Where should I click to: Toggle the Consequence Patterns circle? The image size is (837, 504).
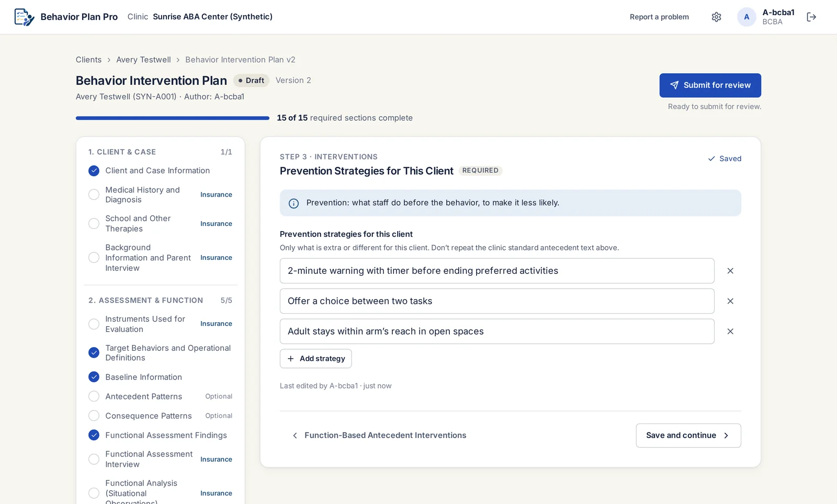click(94, 416)
